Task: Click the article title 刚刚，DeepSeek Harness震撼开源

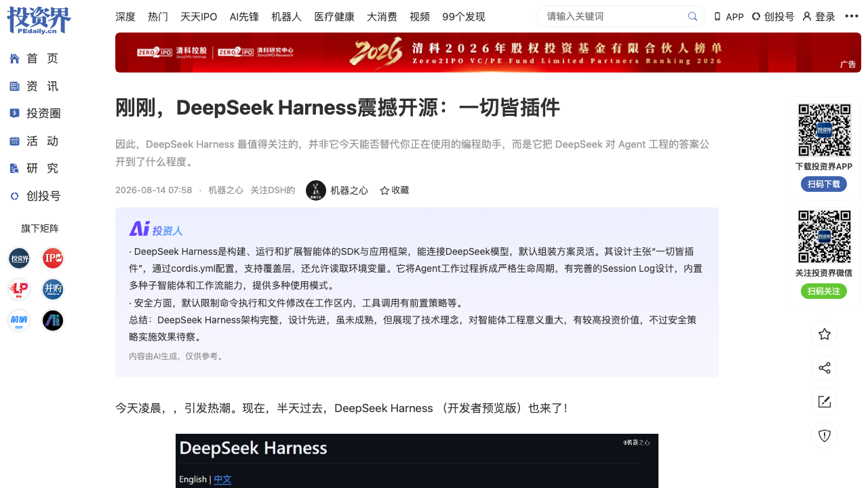Action: (x=338, y=107)
